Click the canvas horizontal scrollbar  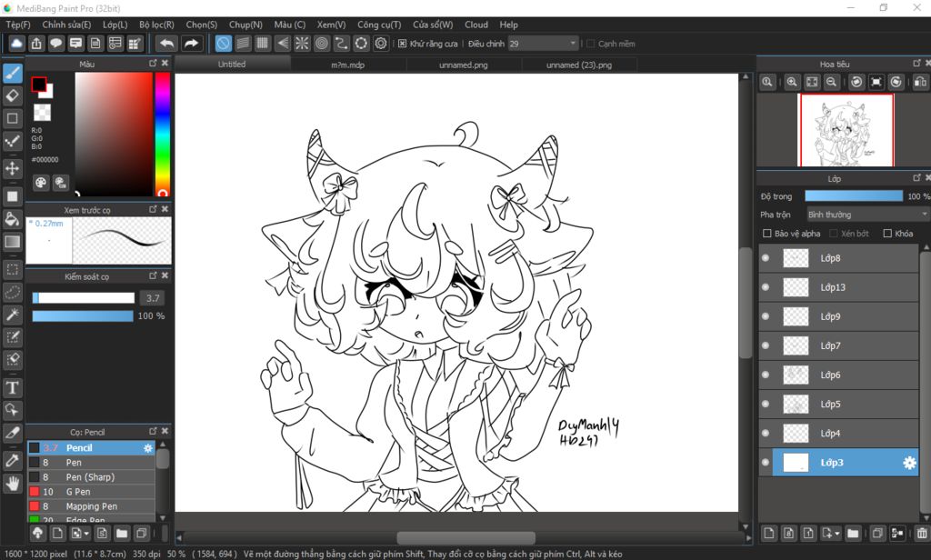click(466, 537)
